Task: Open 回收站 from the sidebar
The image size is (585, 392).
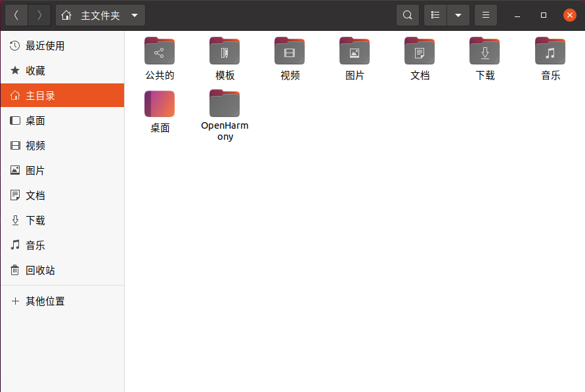Action: point(62,271)
